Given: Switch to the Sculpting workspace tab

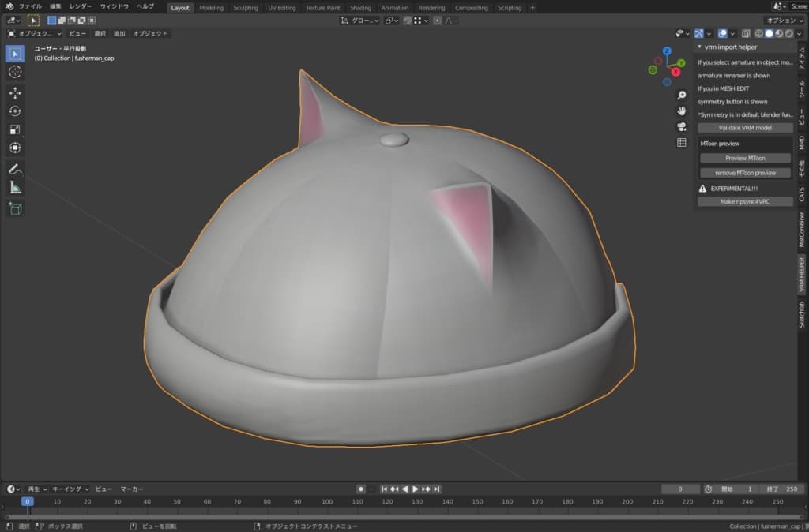Looking at the screenshot, I should [245, 8].
